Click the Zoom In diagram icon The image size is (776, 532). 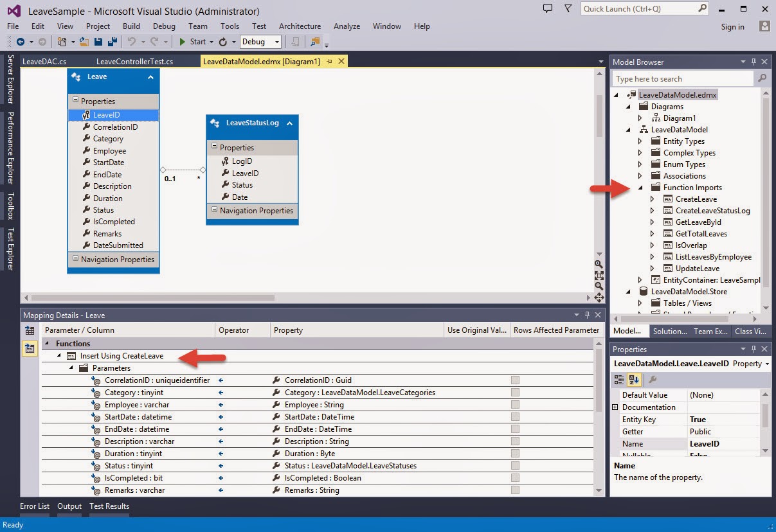(x=599, y=264)
